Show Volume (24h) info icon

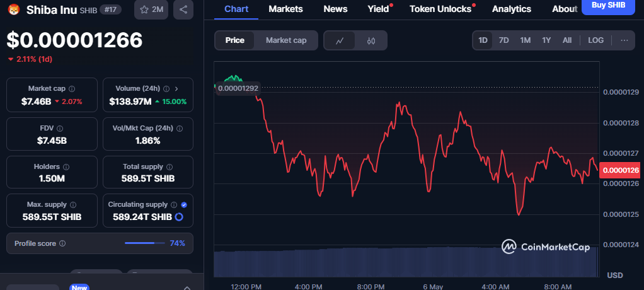(166, 89)
